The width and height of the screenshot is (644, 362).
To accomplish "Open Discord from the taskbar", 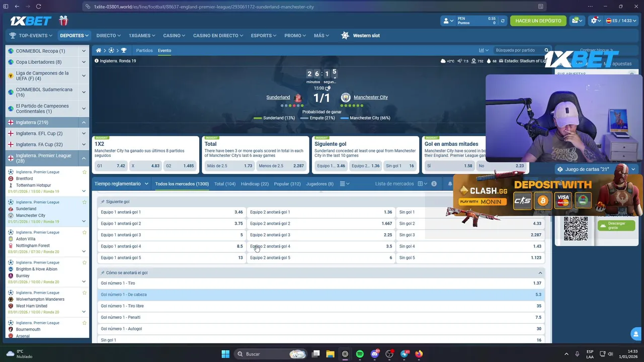I will point(374,354).
